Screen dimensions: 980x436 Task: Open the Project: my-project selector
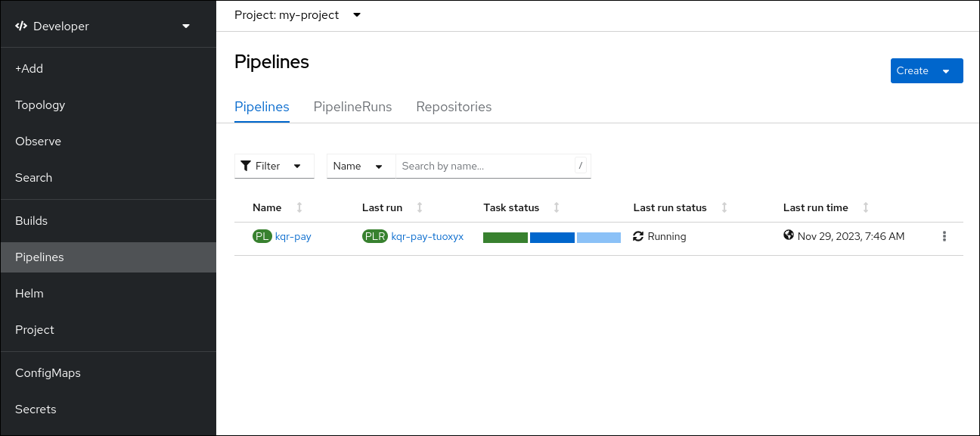pos(299,14)
